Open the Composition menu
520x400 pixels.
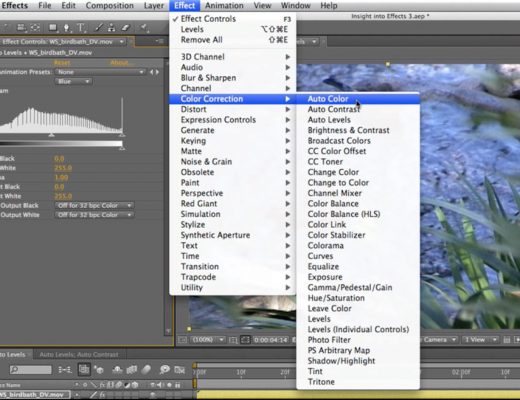(110, 6)
